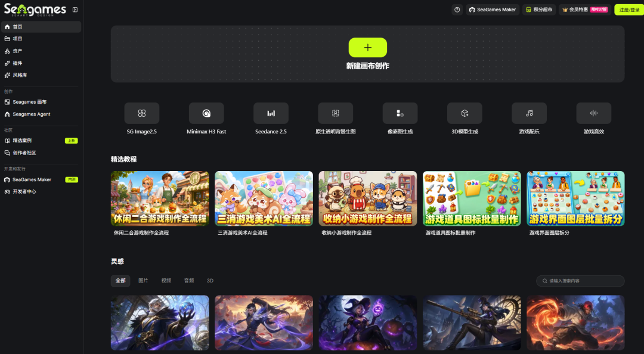Viewport: 644px width, 354px height.
Task: Switch to the 视频 inspiration tab
Action: [166, 281]
